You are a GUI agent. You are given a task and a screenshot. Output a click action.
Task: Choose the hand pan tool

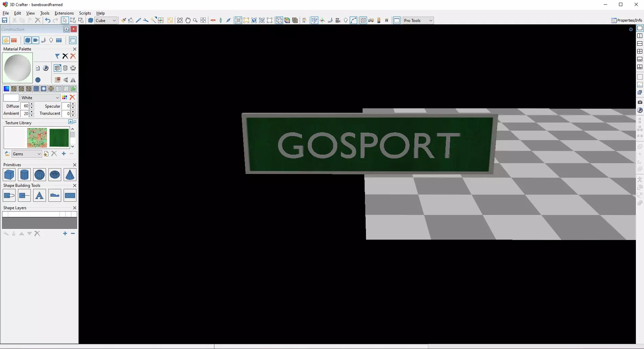point(188,20)
